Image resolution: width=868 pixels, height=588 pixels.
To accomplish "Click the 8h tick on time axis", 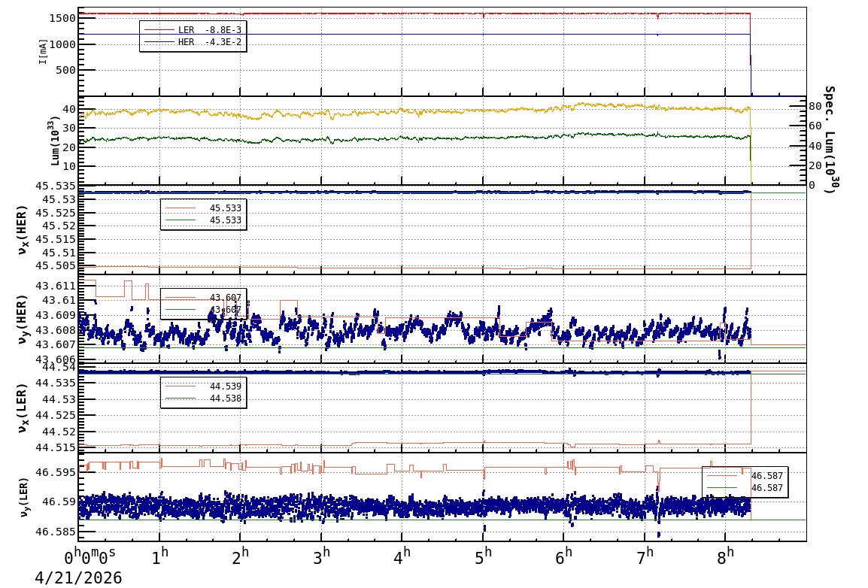I will (728, 557).
